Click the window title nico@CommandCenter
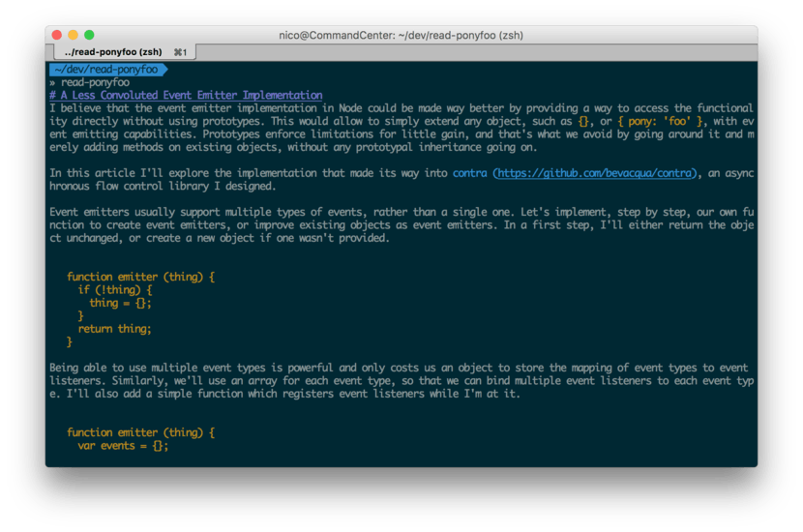Screen dimensions: 803x532 click(x=401, y=35)
